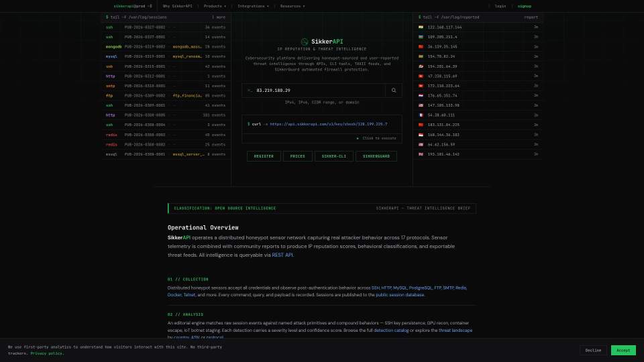Click the REGISTER button
Viewport: 644px width, 362px height.
point(264,156)
